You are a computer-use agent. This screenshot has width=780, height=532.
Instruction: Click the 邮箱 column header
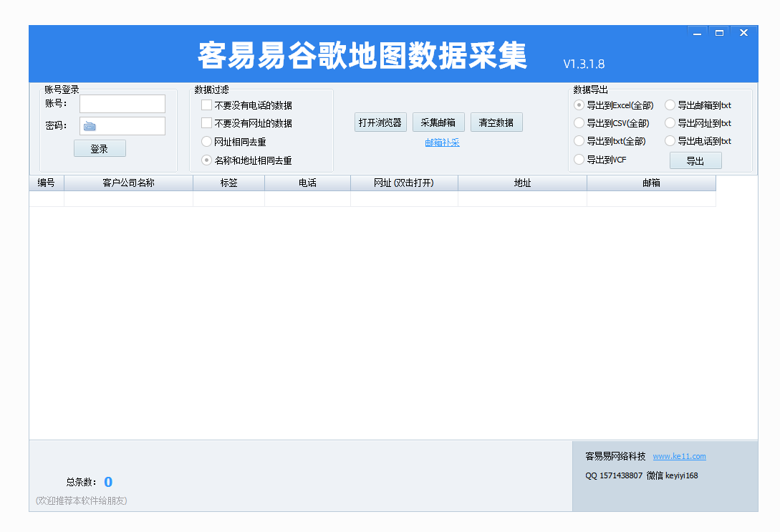pyautogui.click(x=651, y=183)
